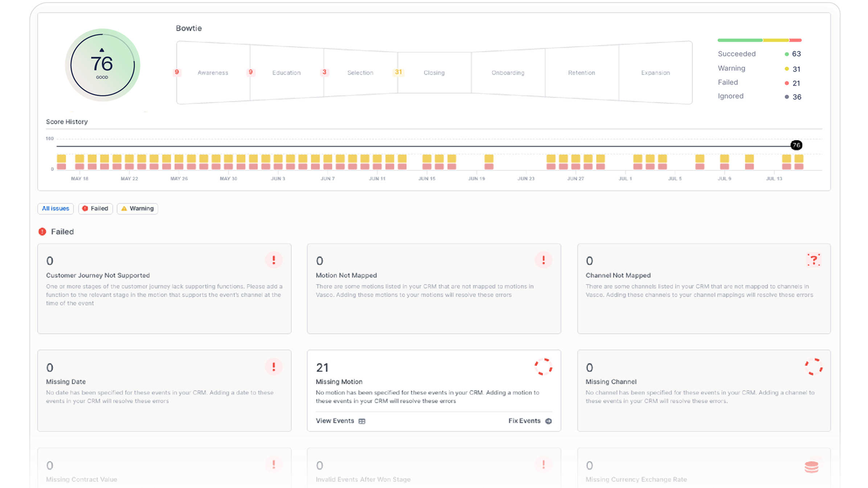
Task: Click the Missing Motion dashed circle icon
Action: pyautogui.click(x=543, y=367)
